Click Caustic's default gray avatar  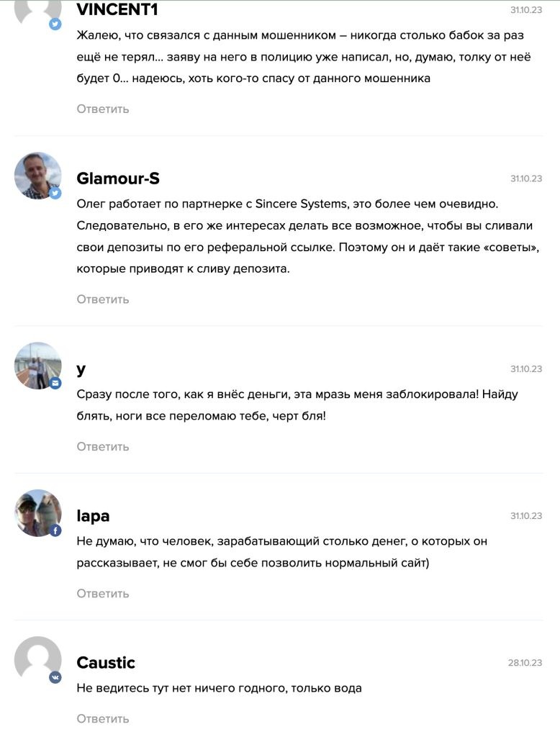point(37,659)
